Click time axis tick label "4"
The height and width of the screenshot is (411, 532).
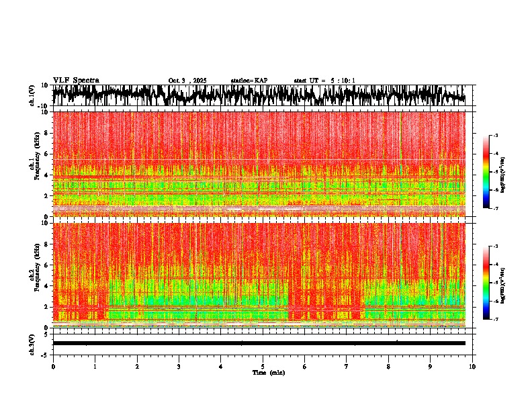pyautogui.click(x=221, y=366)
